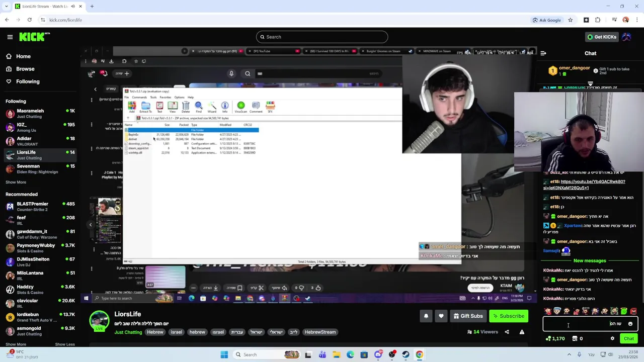
Task: Open chat settings gear
Action: [612, 339]
